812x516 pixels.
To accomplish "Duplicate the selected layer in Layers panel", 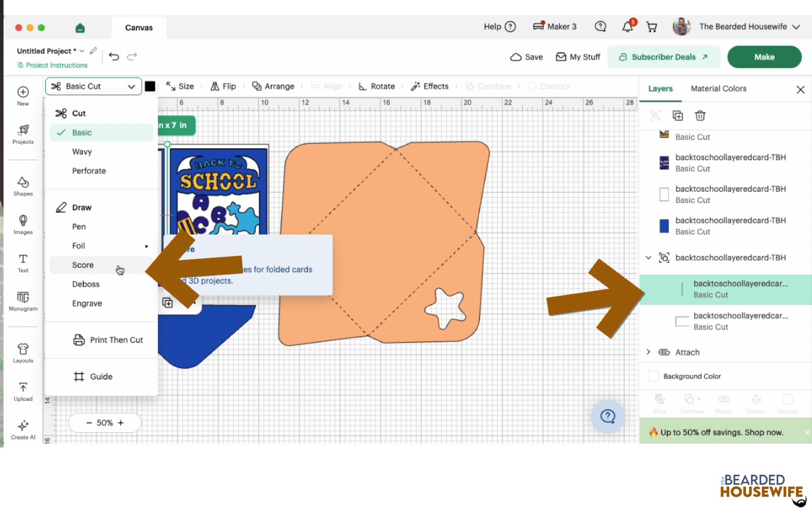I will click(678, 116).
